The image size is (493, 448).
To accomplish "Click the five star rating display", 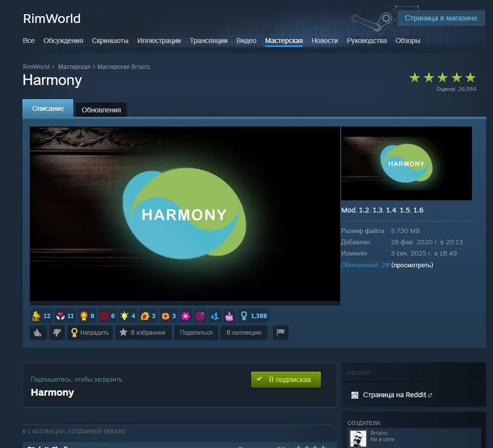I will (443, 77).
